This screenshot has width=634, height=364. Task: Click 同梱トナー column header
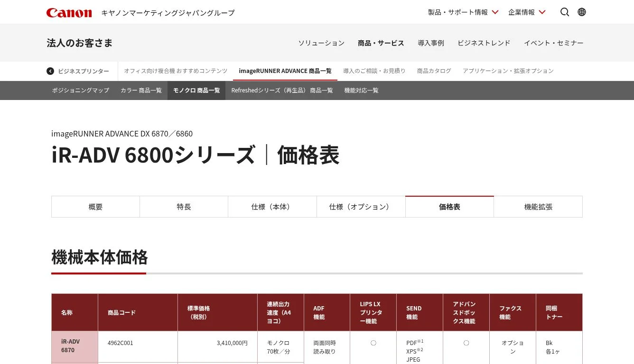pyautogui.click(x=559, y=312)
